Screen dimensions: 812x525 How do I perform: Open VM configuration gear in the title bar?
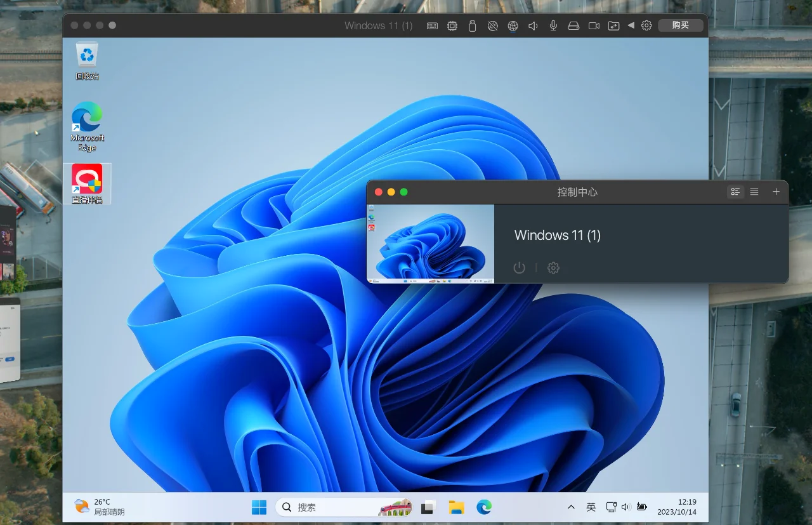(646, 25)
